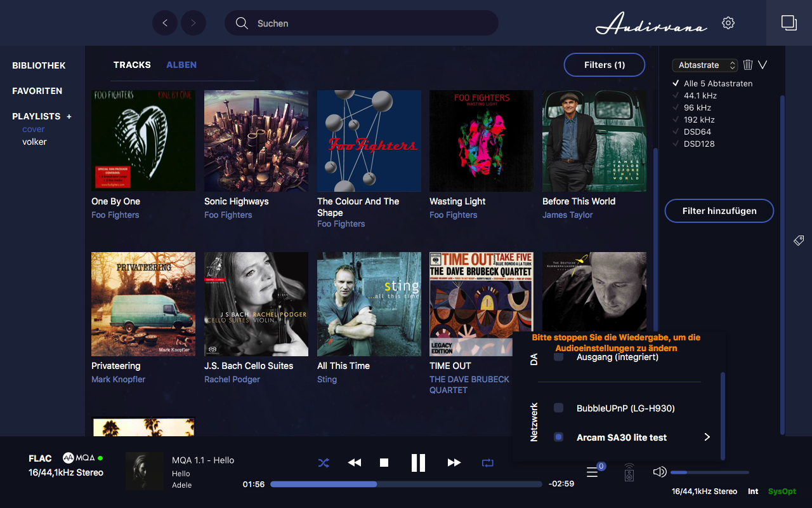Open The Colour And The Shape cover
812x508 pixels.
click(x=369, y=140)
